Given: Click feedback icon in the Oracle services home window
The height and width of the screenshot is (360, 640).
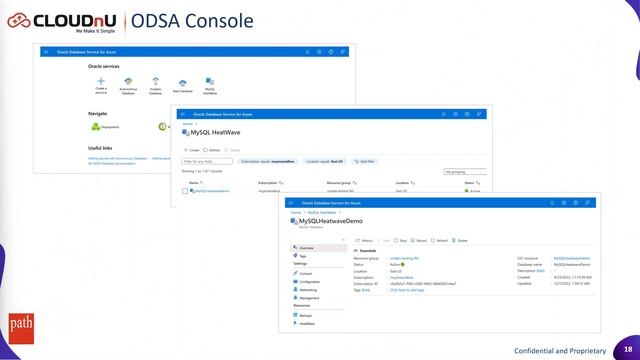Looking at the screenshot, I should coord(343,52).
